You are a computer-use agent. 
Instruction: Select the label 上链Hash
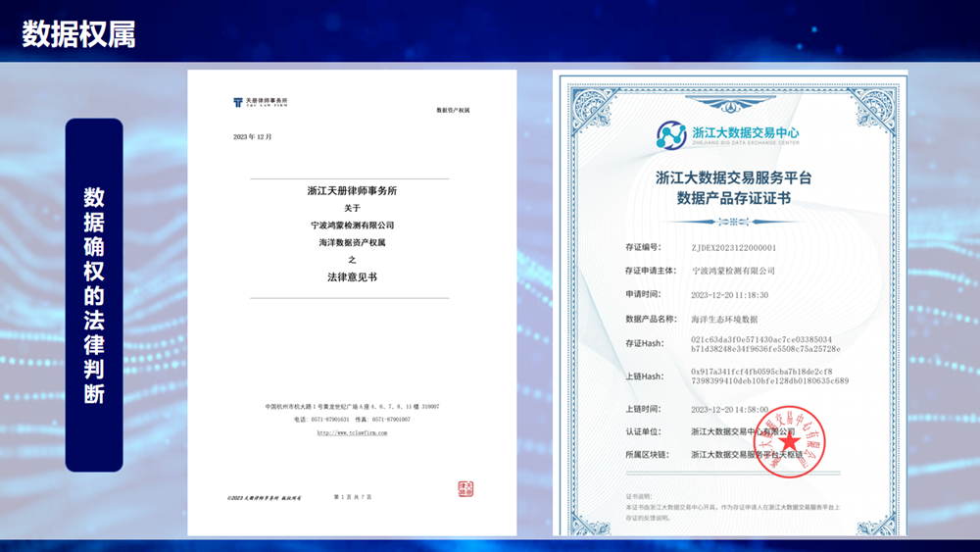point(645,376)
